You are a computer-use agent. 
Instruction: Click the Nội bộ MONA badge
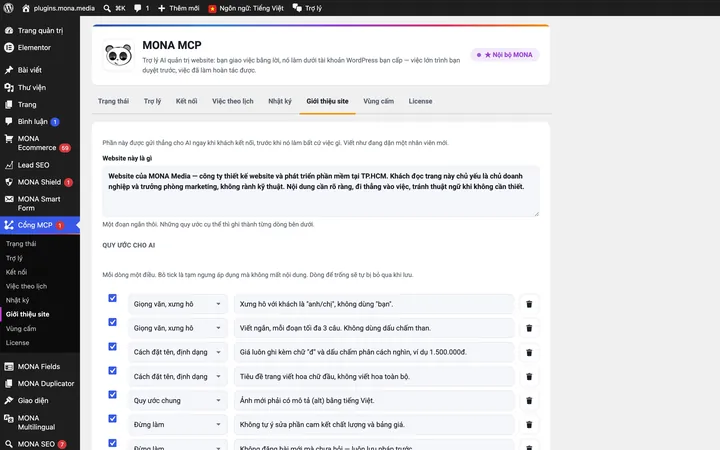pos(505,55)
